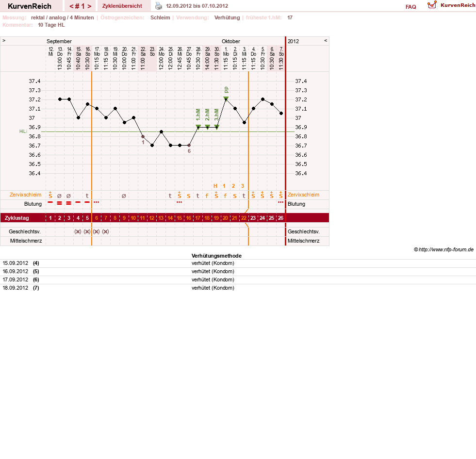
Task: Go to next cycle with the > arrow
Action: [x=89, y=6]
